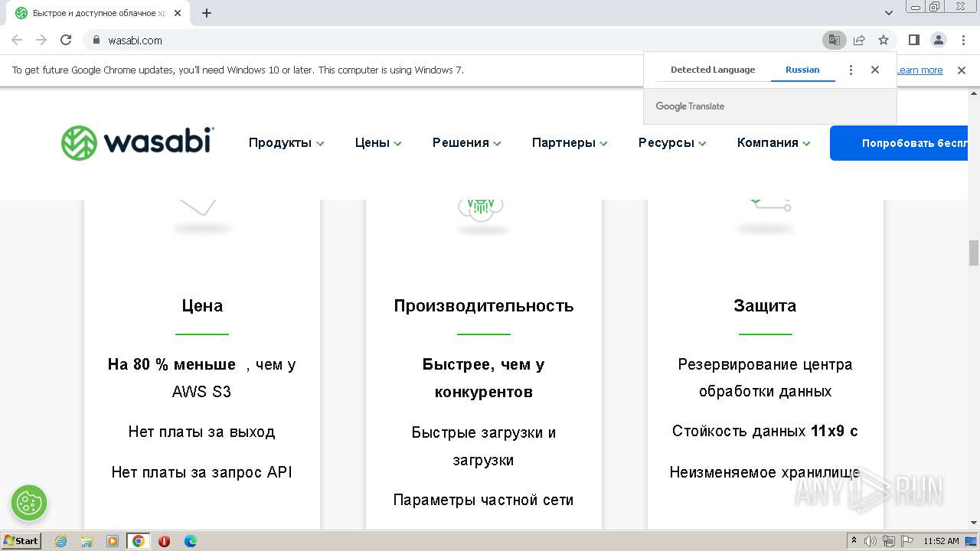
Task: Expand the Цены menu
Action: coord(378,143)
